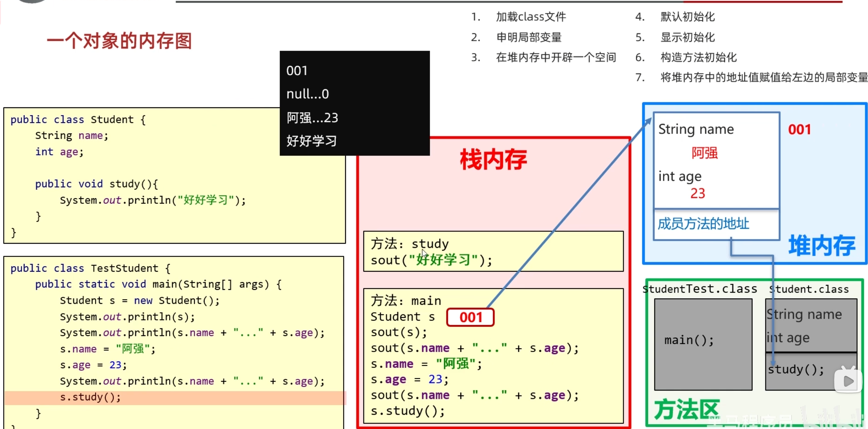Click step 4 text 默认初始化
The image size is (868, 429).
click(x=688, y=16)
